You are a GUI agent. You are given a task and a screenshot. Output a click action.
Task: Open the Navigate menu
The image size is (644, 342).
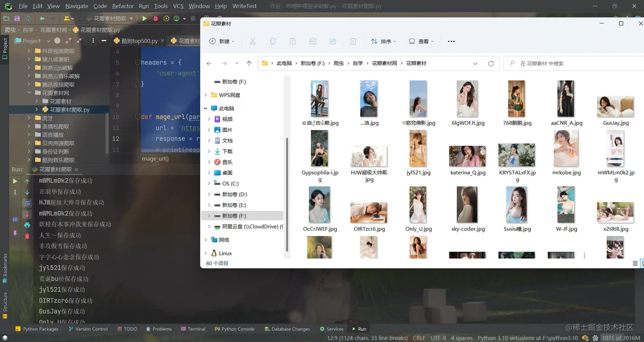pyautogui.click(x=77, y=6)
